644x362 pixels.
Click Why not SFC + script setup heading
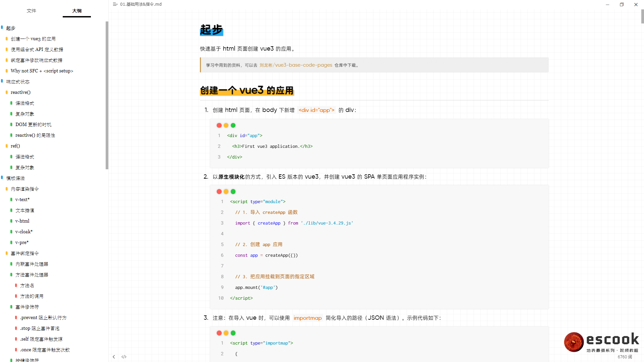42,71
